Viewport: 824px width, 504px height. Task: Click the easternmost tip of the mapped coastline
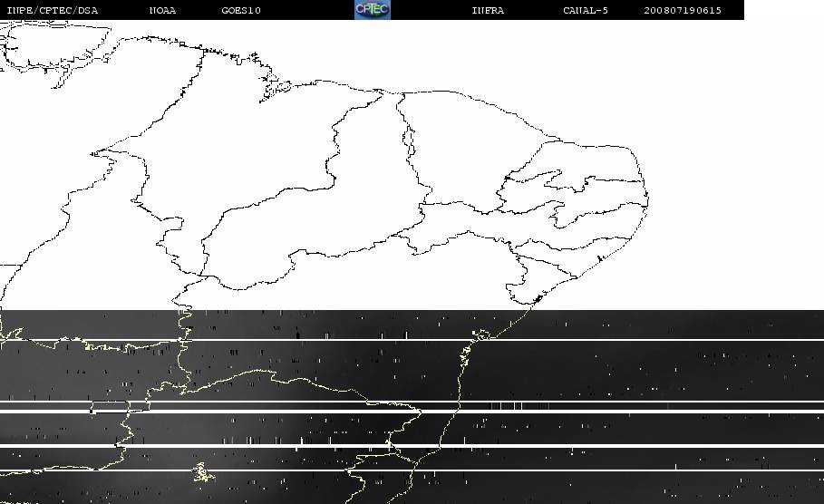tap(647, 194)
